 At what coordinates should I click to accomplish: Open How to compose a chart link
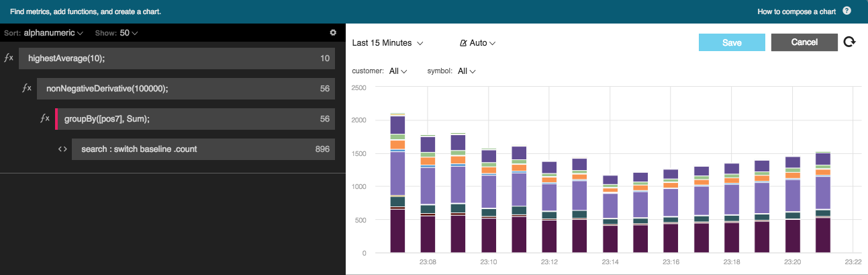tap(796, 11)
